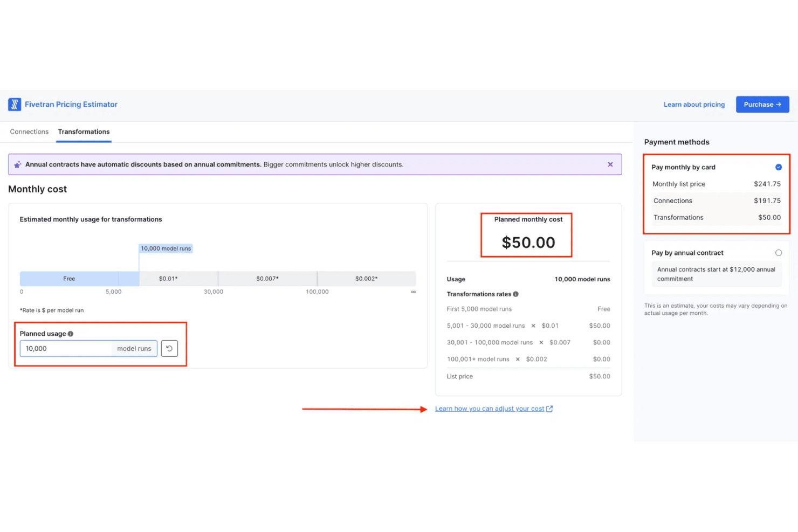Viewport: 798px width, 532px height.
Task: Click the Transformations $50.00 amount in Payment methods
Action: tap(769, 217)
